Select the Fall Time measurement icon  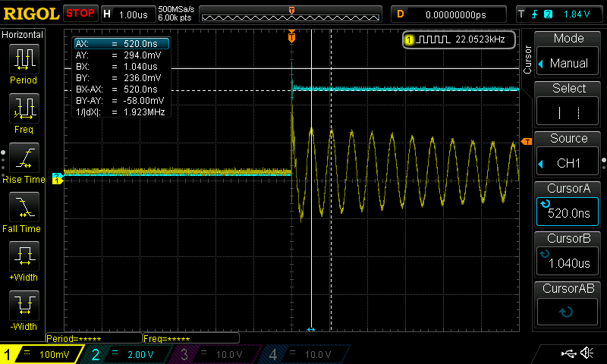(24, 209)
